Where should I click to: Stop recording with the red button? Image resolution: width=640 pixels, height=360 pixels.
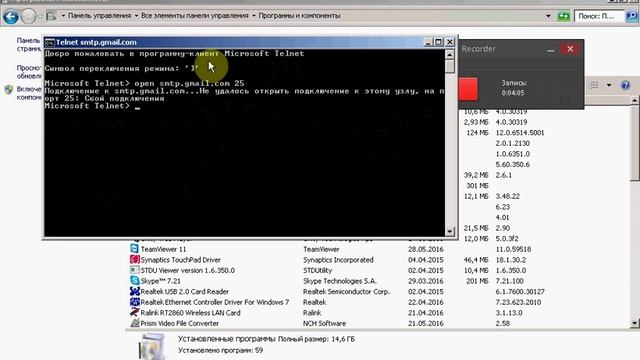pyautogui.click(x=468, y=89)
